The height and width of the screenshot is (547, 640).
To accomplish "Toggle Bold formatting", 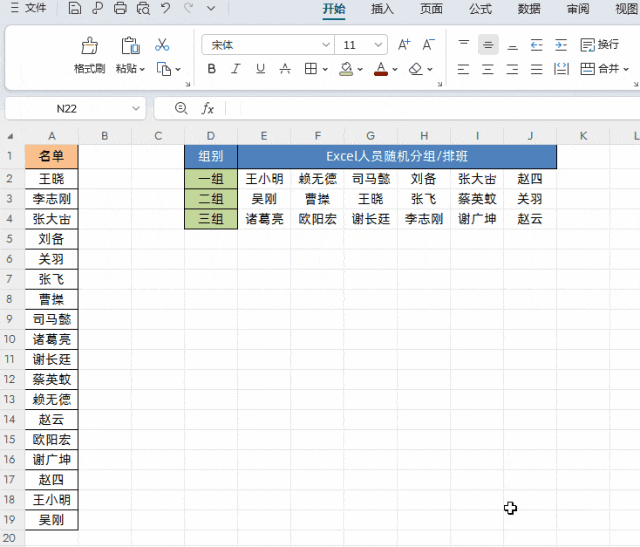I will [211, 69].
